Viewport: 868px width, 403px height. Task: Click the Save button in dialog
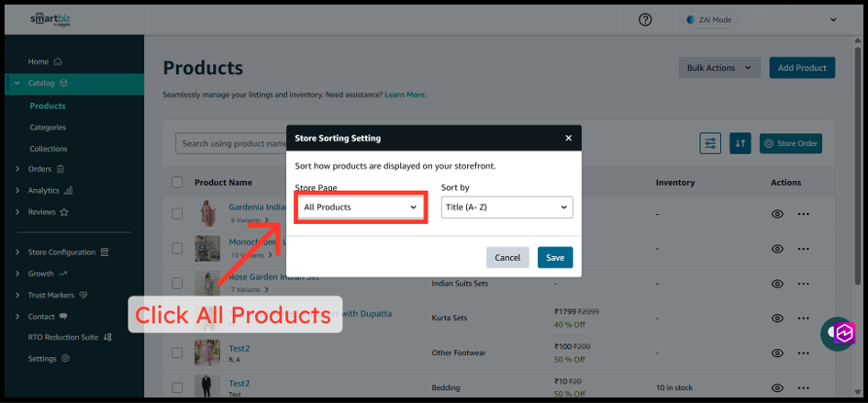coord(555,258)
